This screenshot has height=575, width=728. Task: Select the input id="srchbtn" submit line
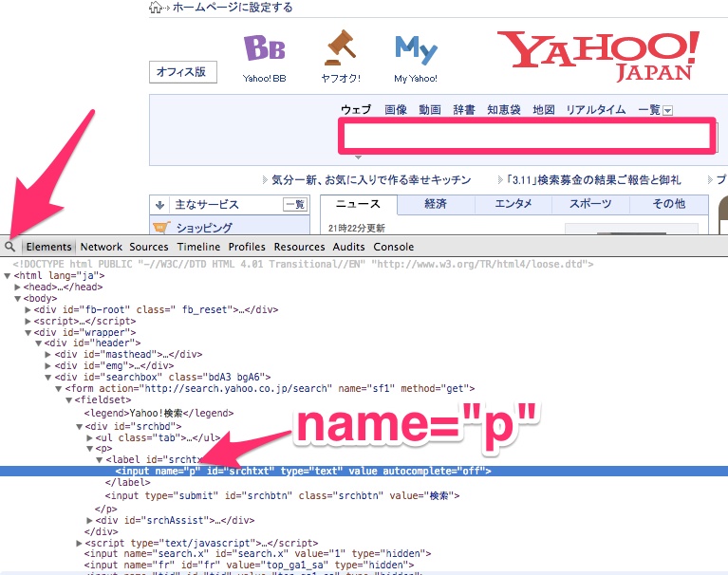click(282, 495)
